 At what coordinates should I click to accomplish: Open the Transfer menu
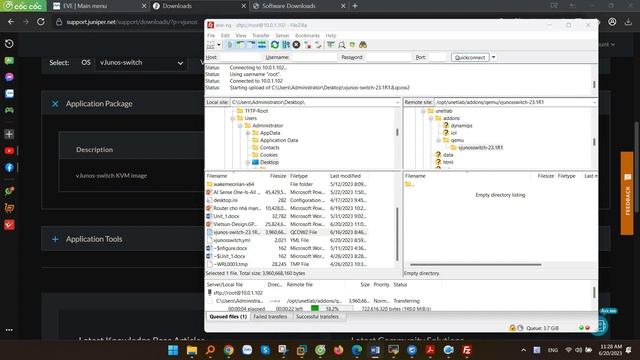pos(261,36)
